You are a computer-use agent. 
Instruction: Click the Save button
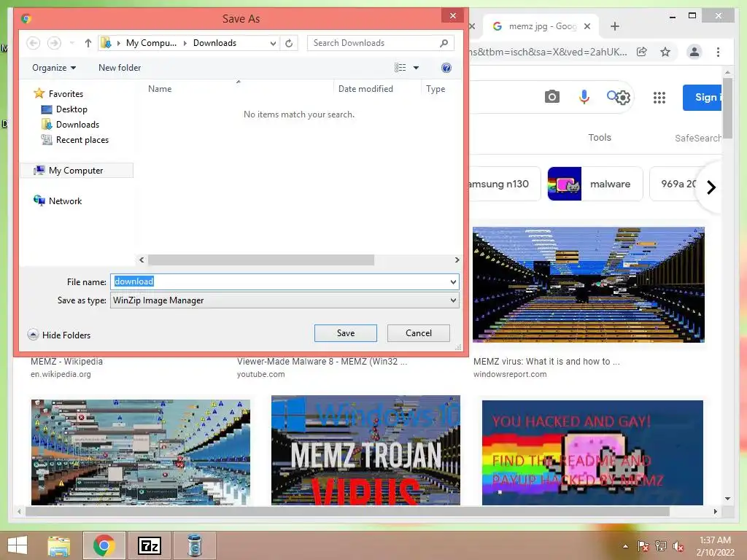(345, 332)
